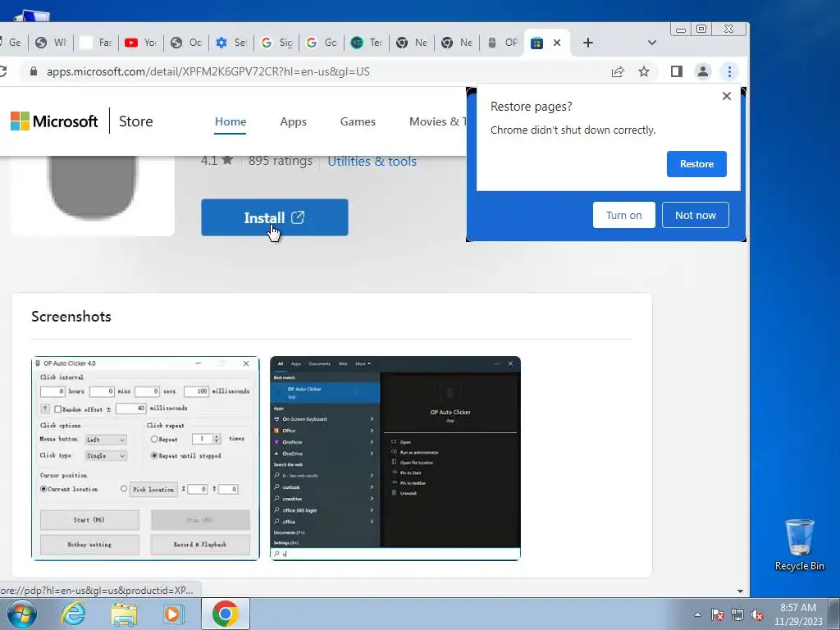The width and height of the screenshot is (840, 630).
Task: Click the page scrollbar down arrow
Action: (740, 591)
